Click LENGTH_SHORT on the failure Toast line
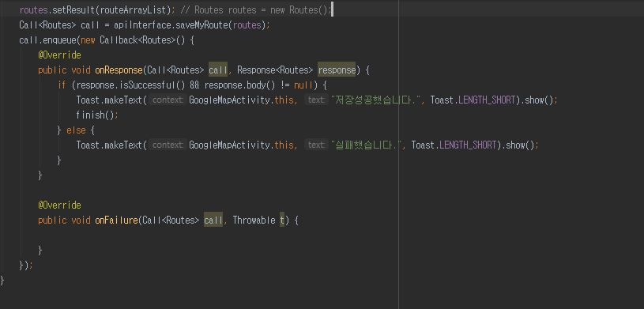This screenshot has width=644, height=309. click(468, 145)
